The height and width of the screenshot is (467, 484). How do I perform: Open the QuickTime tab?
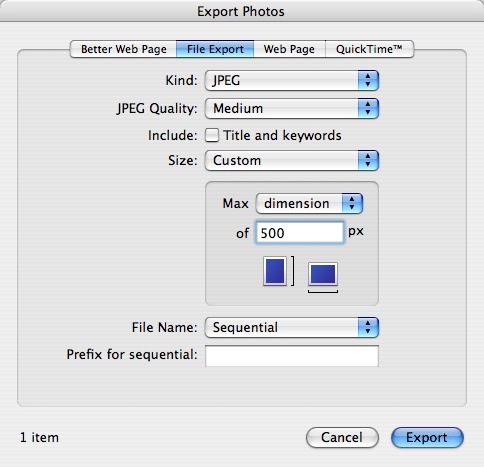tap(369, 49)
